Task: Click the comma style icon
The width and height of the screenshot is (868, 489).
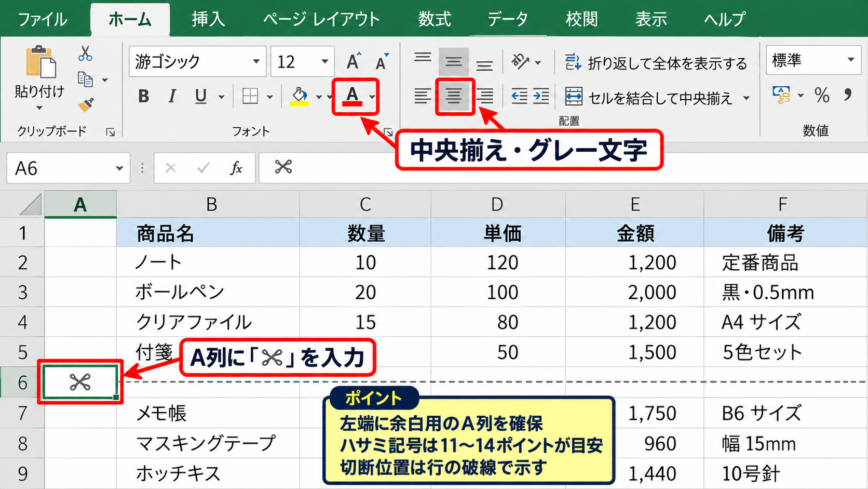Action: pos(847,95)
